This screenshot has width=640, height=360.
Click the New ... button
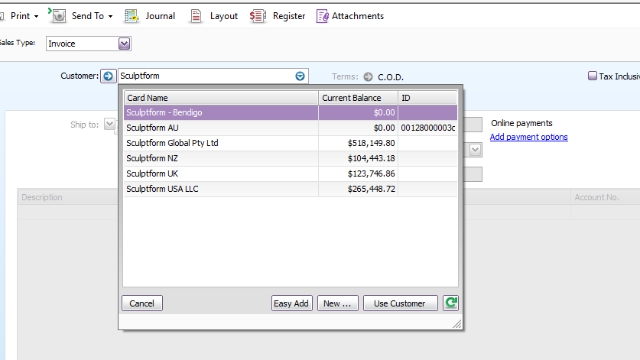[338, 303]
